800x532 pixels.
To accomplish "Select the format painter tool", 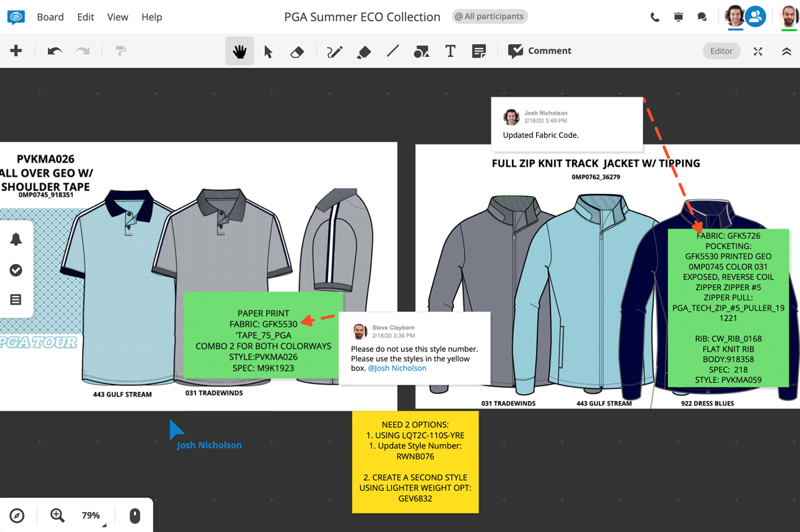I will (121, 51).
